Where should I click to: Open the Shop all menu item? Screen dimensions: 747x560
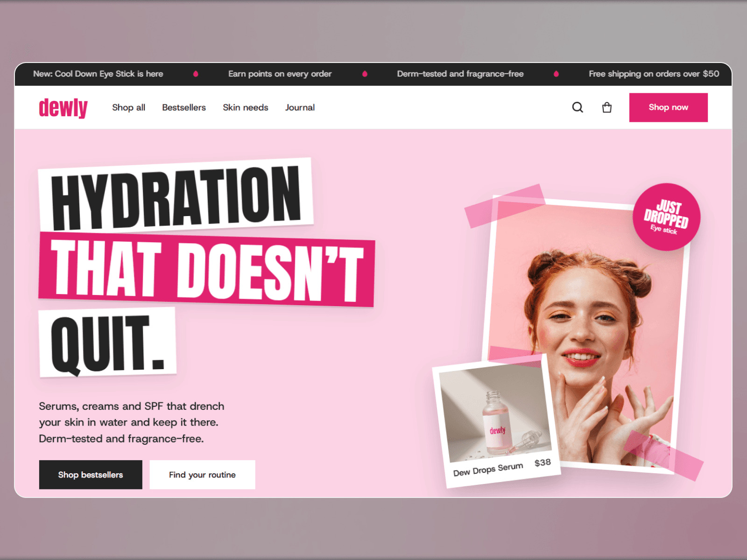pos(128,107)
